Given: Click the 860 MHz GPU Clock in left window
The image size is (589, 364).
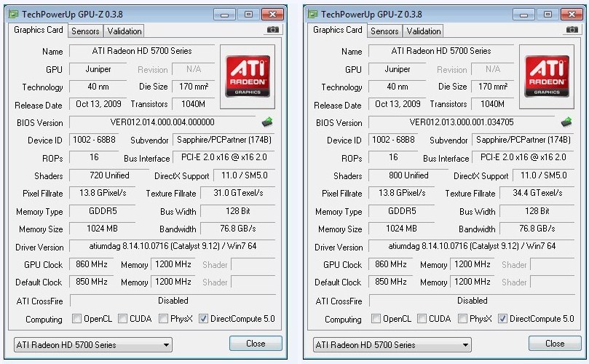Looking at the screenshot, I should [x=91, y=264].
